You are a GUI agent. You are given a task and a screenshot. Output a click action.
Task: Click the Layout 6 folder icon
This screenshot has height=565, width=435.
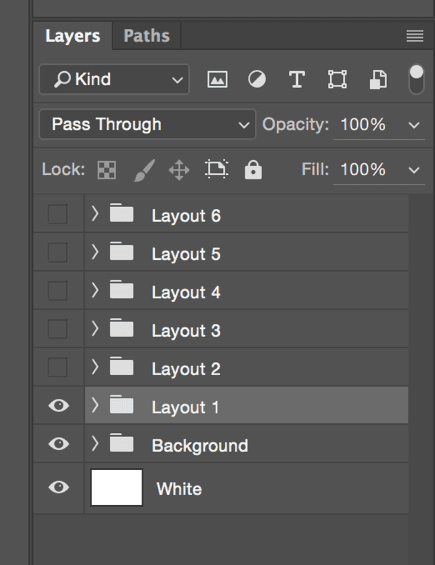[x=121, y=213]
